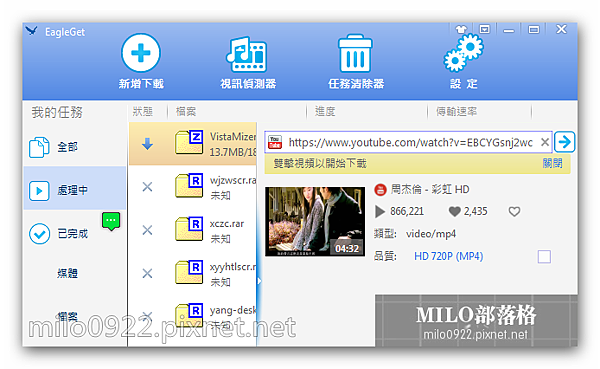Screen dimensions: 600x369
Task: Click the 處理中 play icon in sidebar
Action: [x=39, y=191]
